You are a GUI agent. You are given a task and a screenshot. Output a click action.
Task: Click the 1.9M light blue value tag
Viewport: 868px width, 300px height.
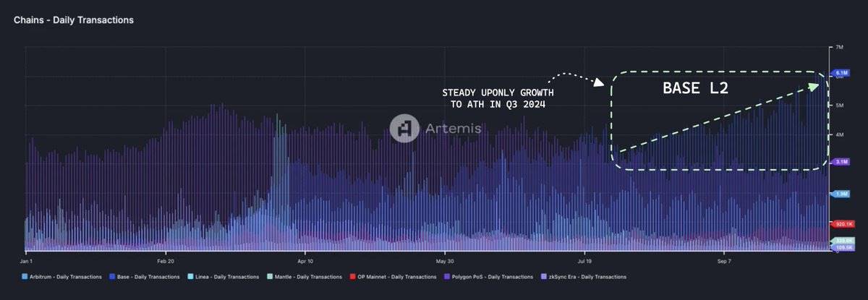pos(841,194)
